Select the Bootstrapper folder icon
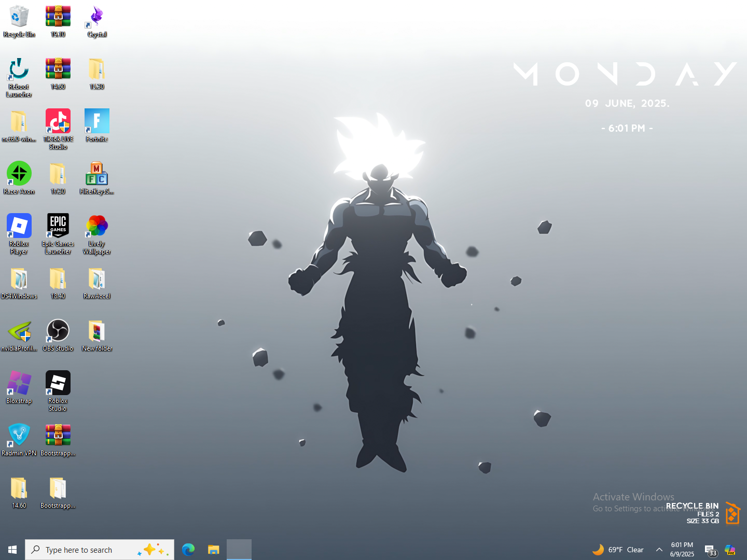Image resolution: width=747 pixels, height=560 pixels. pos(58,493)
